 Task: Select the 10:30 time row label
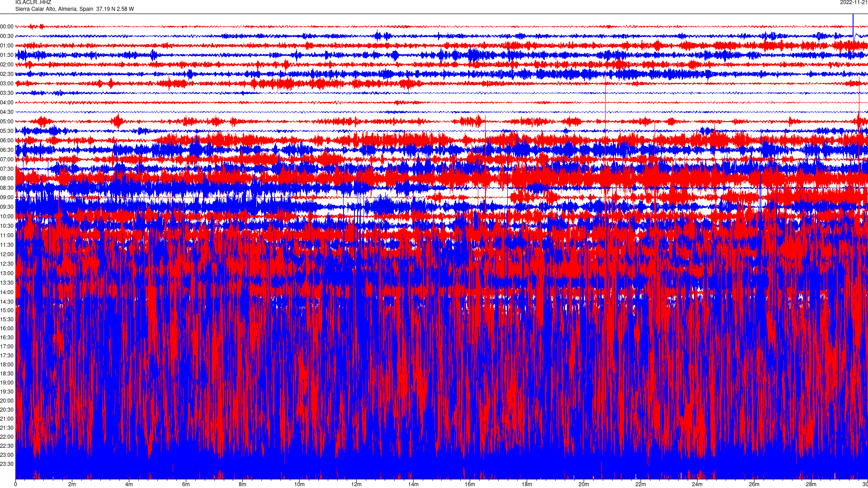pos(7,226)
